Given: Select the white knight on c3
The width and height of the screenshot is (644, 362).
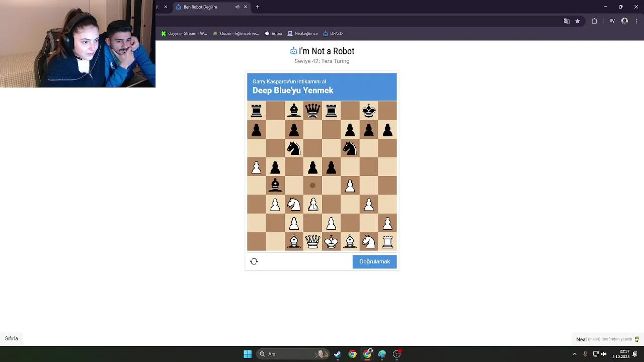Looking at the screenshot, I should [x=294, y=204].
